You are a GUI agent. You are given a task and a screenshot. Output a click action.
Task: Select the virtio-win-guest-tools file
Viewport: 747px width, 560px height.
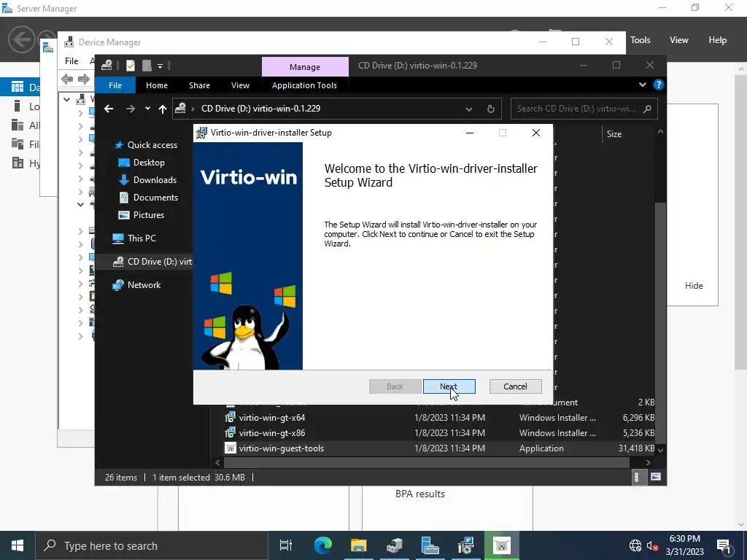[x=282, y=448]
